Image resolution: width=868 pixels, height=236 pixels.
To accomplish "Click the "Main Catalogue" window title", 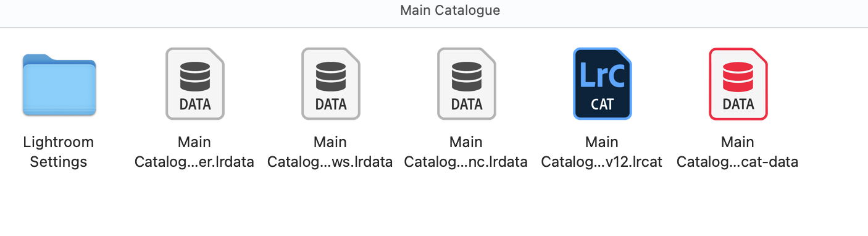I will (450, 11).
